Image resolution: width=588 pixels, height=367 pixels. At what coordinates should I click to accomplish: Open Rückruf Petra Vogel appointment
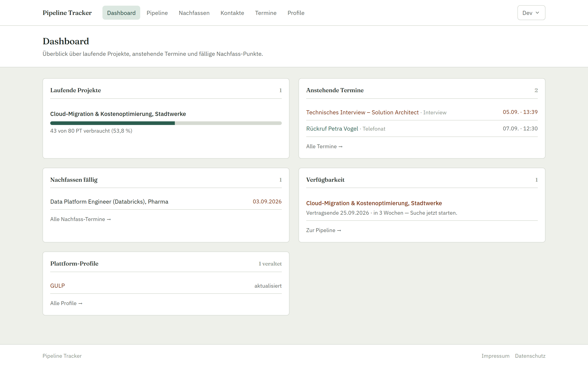tap(332, 129)
